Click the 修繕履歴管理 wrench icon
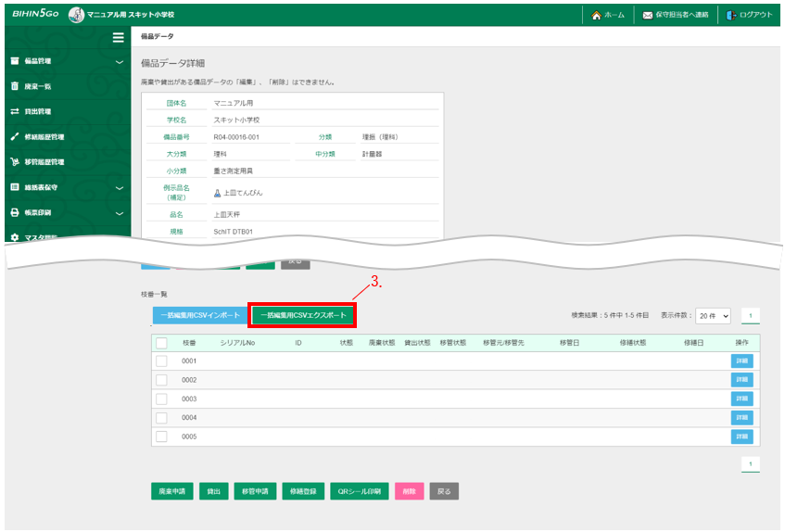 (15, 136)
